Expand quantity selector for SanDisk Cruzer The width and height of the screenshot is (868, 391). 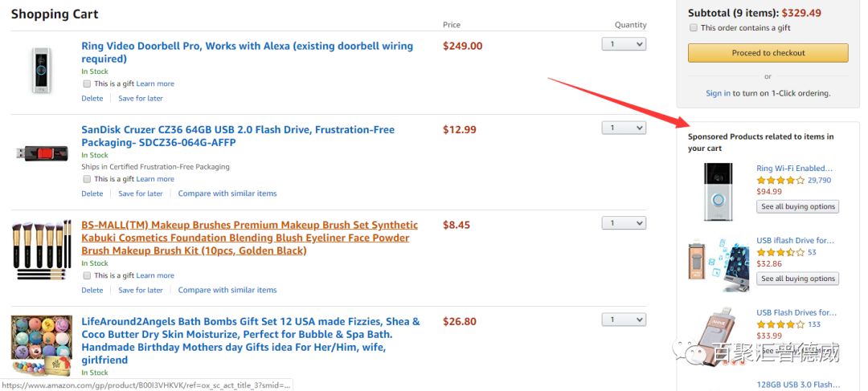[624, 128]
